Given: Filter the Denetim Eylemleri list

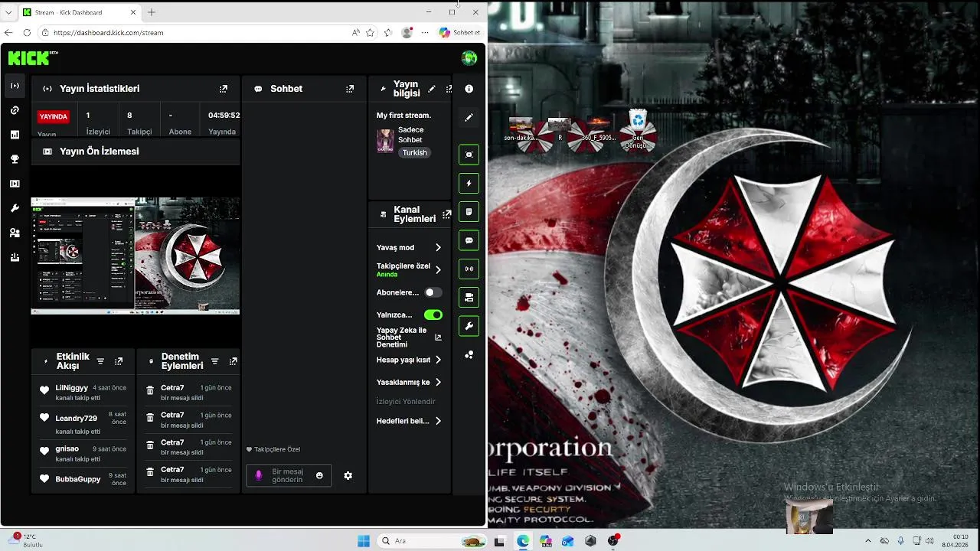Looking at the screenshot, I should (x=214, y=361).
